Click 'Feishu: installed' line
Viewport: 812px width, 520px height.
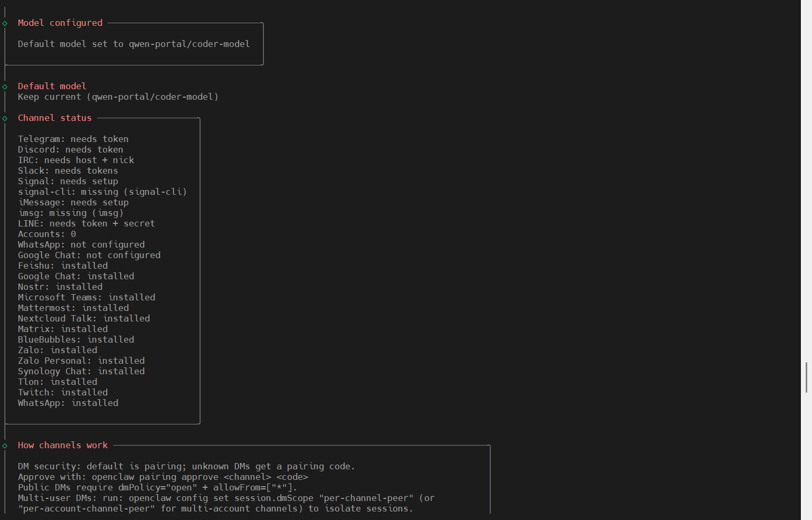click(63, 266)
